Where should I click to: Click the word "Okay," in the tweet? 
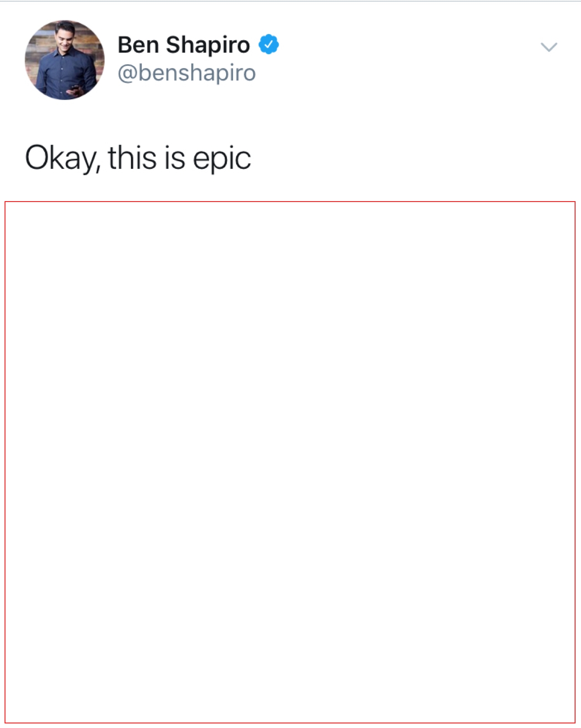[62, 159]
